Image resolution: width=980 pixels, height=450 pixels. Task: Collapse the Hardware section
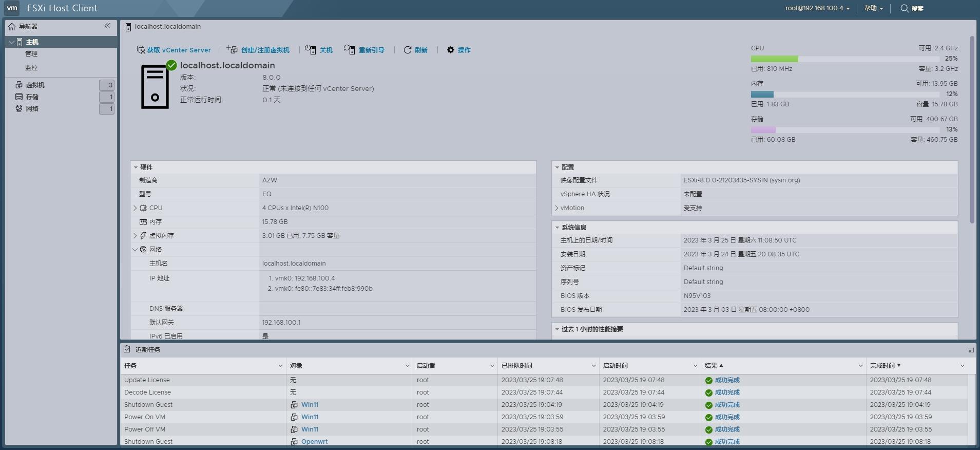click(x=136, y=167)
